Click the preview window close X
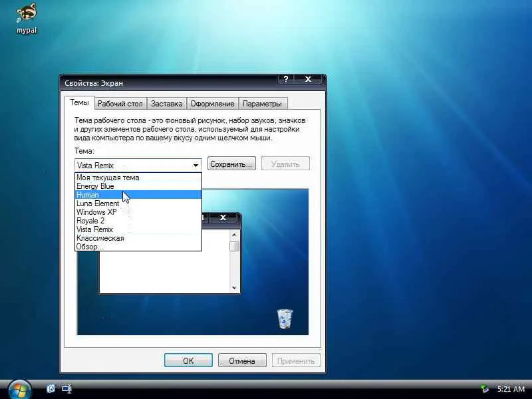The width and height of the screenshot is (532, 399). (x=223, y=217)
